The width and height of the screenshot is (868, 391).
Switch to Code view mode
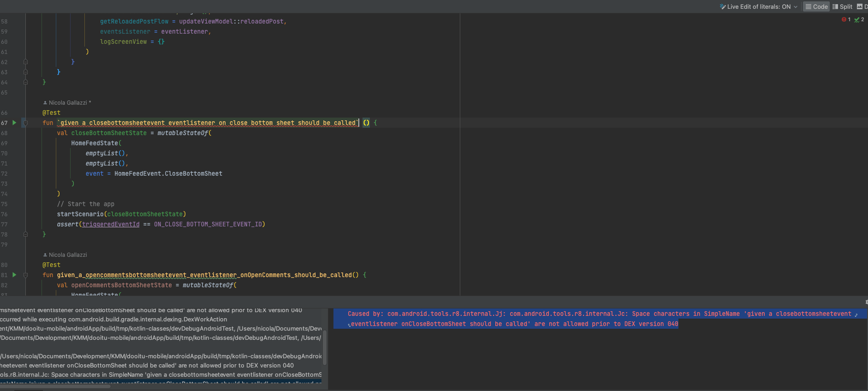[817, 6]
